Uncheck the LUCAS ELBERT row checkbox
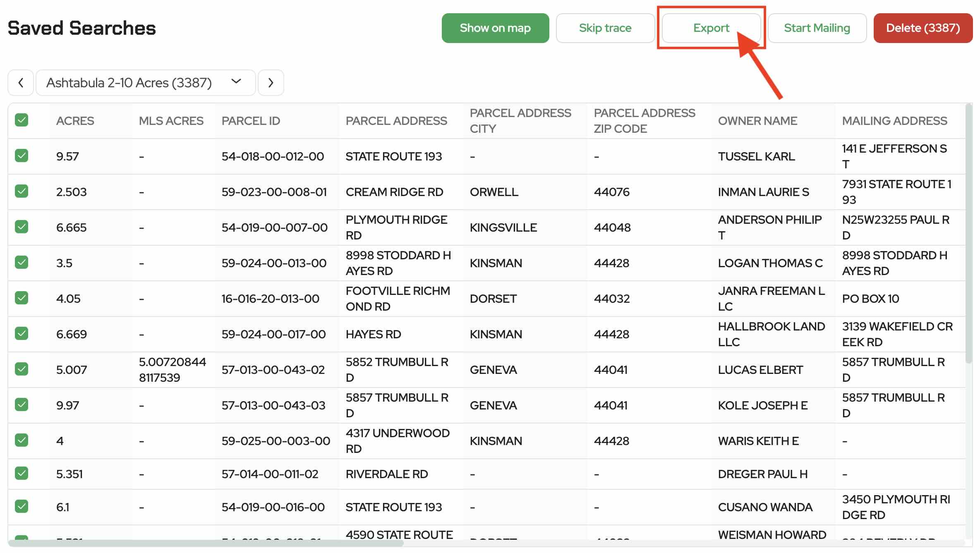Image resolution: width=980 pixels, height=553 pixels. point(22,369)
